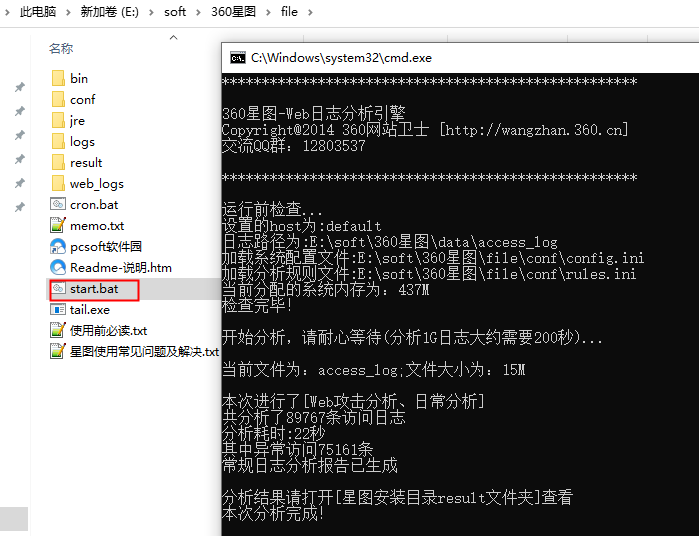Expand the chevron after soft breadcrumb
699x536 pixels.
click(198, 12)
